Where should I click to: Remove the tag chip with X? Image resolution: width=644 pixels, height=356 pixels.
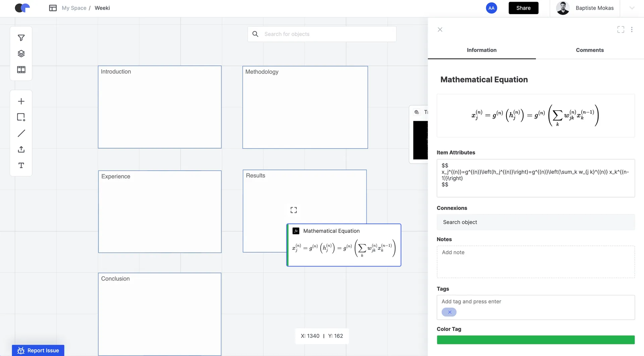point(449,312)
